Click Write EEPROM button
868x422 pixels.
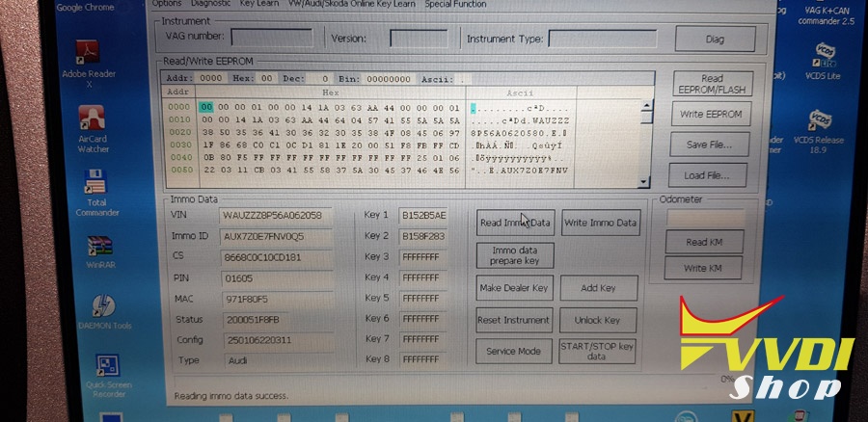pyautogui.click(x=711, y=114)
